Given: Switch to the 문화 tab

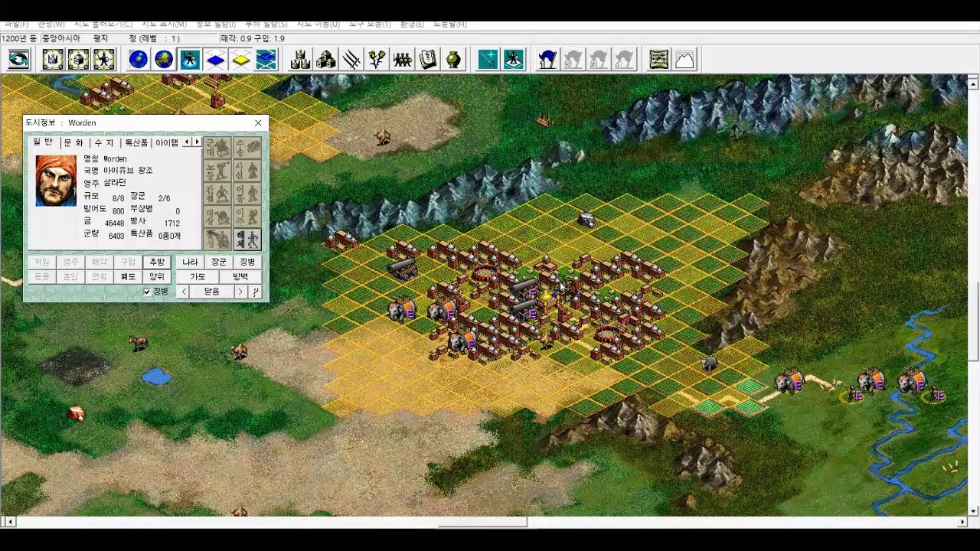Looking at the screenshot, I should coord(73,143).
